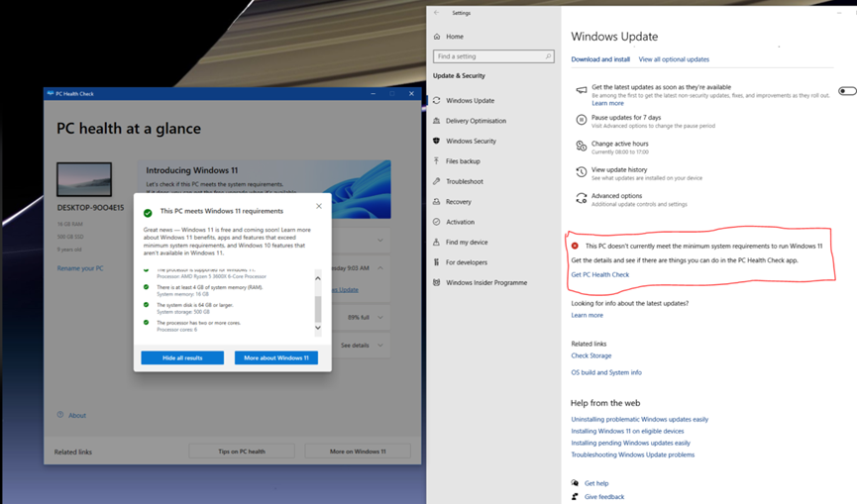The height and width of the screenshot is (504, 857).
Task: Click Pause updates for 7 days icon
Action: (x=581, y=120)
